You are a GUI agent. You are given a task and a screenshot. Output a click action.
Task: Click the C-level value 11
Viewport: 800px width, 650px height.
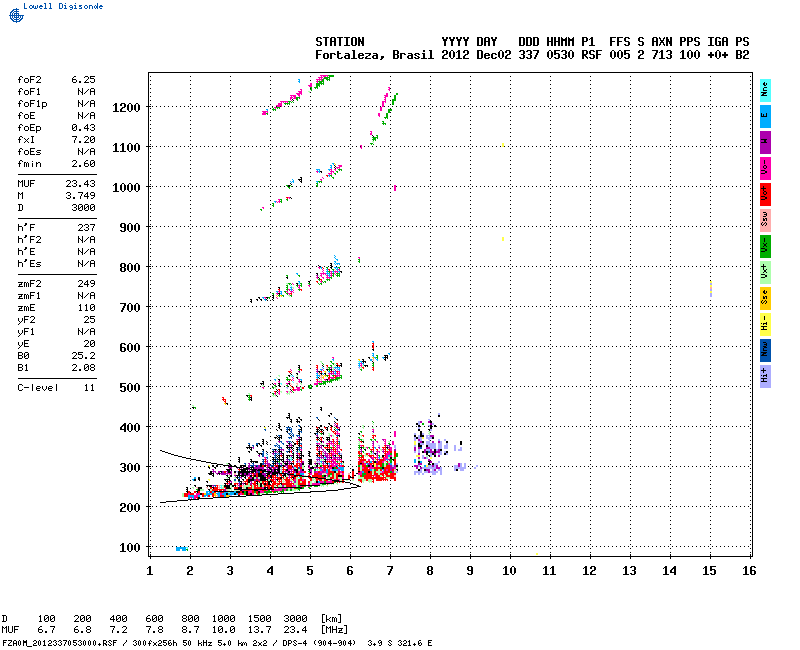point(89,388)
